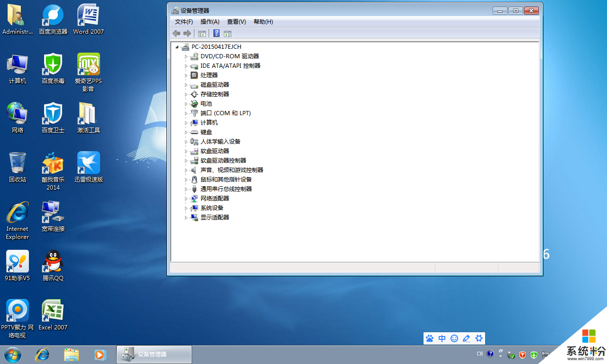Open the Baidu Browser desktop shortcut
The image size is (607, 364).
53,19
